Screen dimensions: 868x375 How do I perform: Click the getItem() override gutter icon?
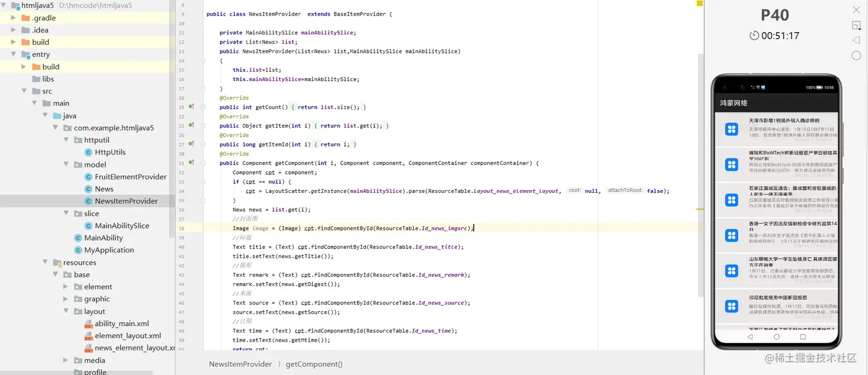coord(191,125)
